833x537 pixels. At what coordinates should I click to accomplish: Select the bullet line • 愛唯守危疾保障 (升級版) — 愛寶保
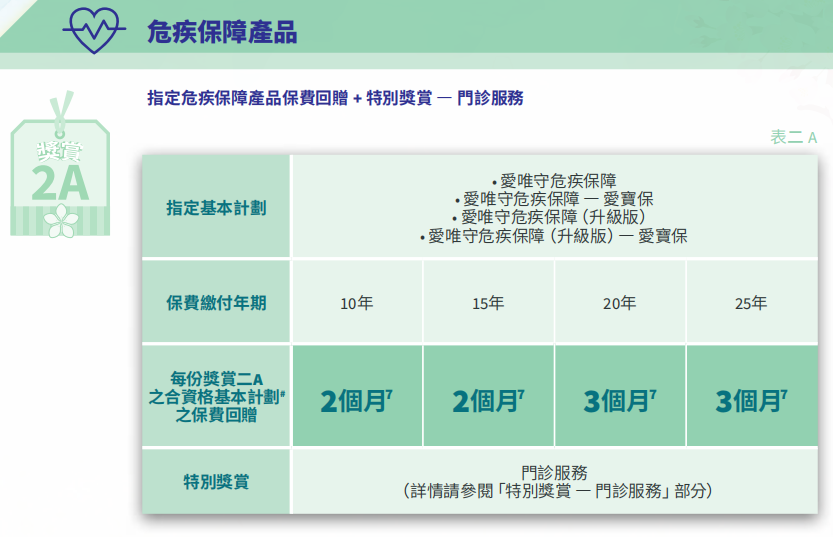pos(554,236)
